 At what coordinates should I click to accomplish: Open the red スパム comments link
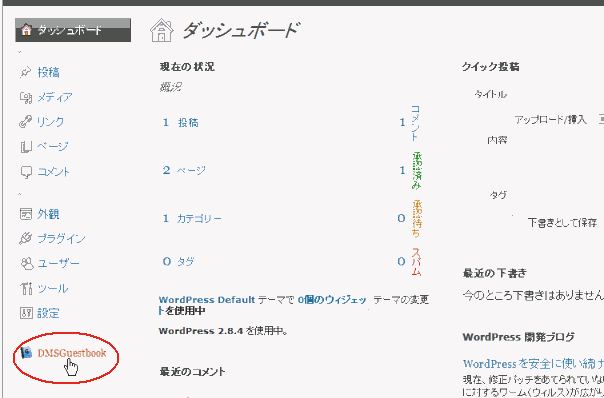click(416, 262)
